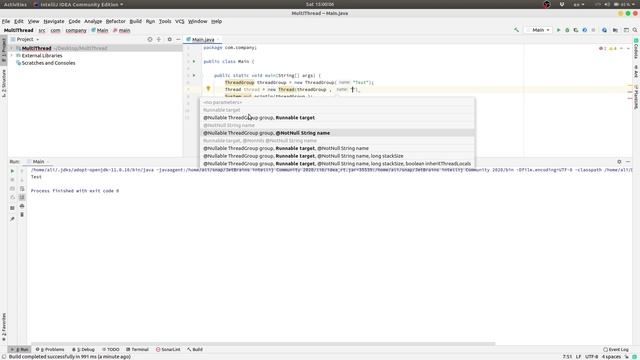This screenshot has width=640, height=360.
Task: Click Run with Coverage icon in top toolbar
Action: point(576,30)
